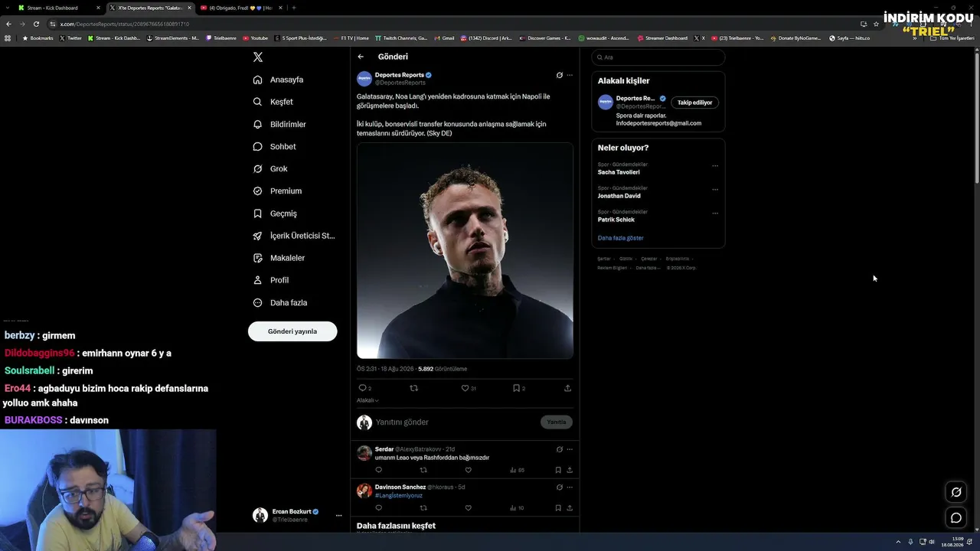Open Serdar's profile name in replies
This screenshot has width=980, height=551.
[384, 449]
